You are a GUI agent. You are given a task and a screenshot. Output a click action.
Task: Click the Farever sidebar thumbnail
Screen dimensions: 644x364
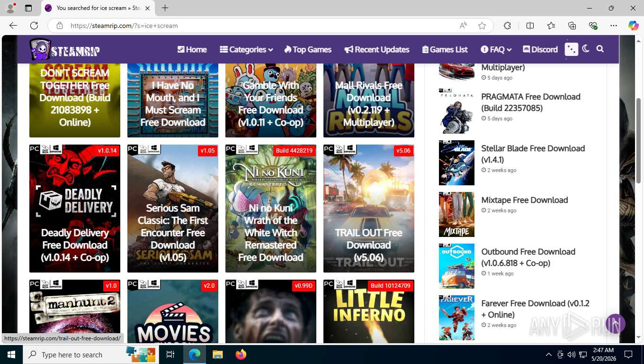[x=456, y=318]
